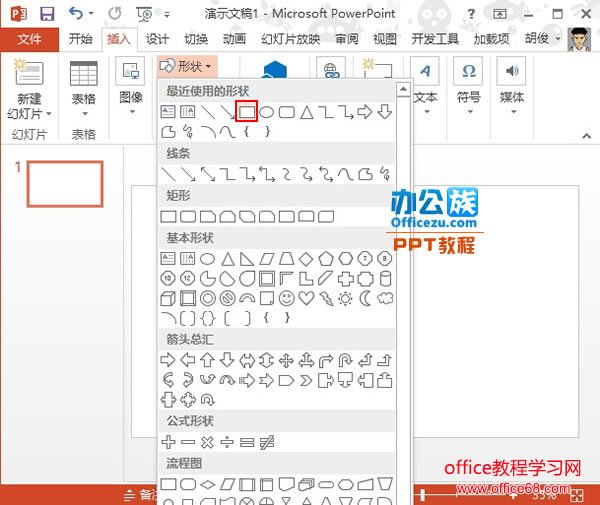The image size is (600, 505).
Task: Open Customize Quick Access Toolbar arrow
Action: click(167, 15)
